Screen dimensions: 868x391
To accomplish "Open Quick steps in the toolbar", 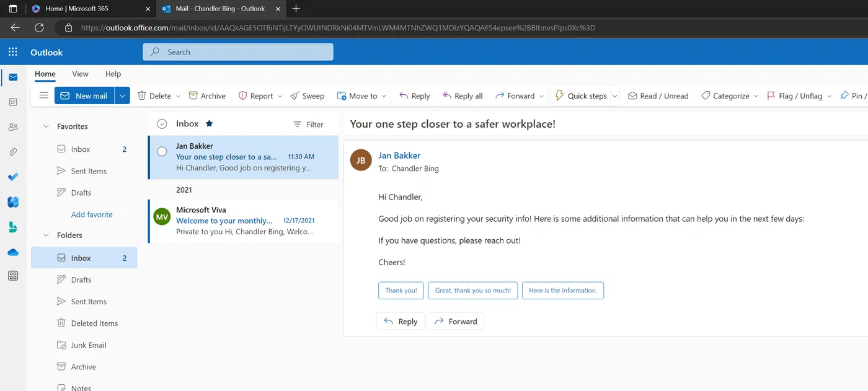I will coord(581,96).
